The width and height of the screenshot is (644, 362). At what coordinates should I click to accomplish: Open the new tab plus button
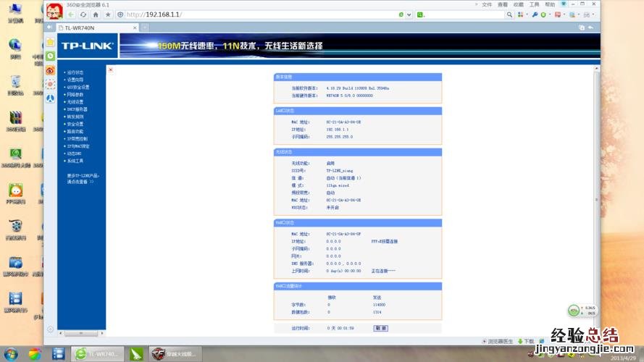[x=144, y=28]
